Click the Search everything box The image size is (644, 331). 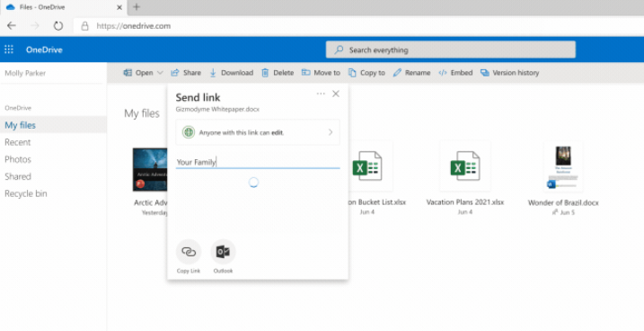click(x=451, y=49)
